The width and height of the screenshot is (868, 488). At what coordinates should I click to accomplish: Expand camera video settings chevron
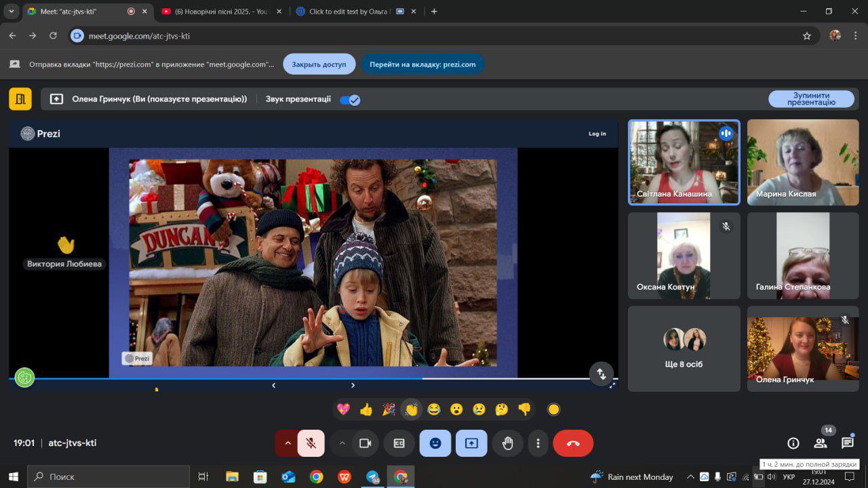[x=342, y=443]
